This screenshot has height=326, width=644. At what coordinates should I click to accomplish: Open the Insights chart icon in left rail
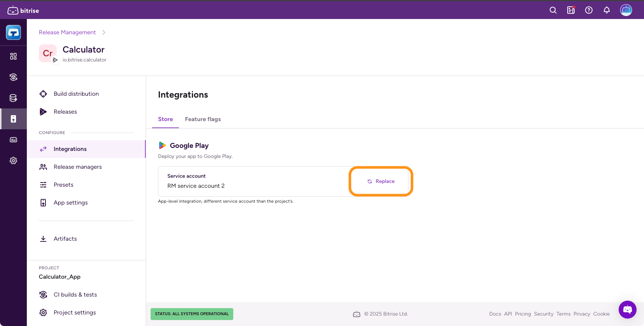(13, 140)
